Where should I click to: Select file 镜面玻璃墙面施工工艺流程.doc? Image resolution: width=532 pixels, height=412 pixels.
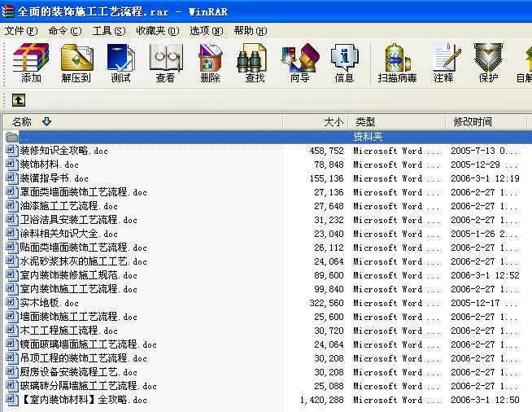[88, 344]
